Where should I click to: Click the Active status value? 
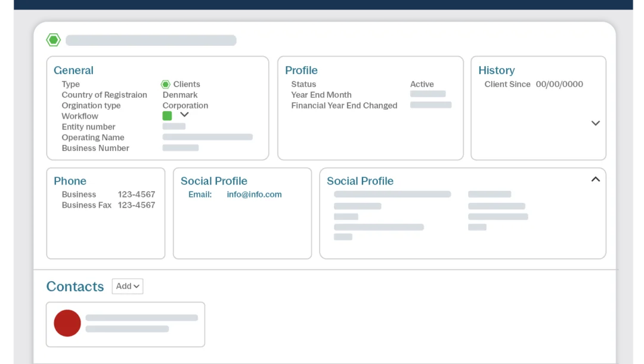tap(422, 84)
